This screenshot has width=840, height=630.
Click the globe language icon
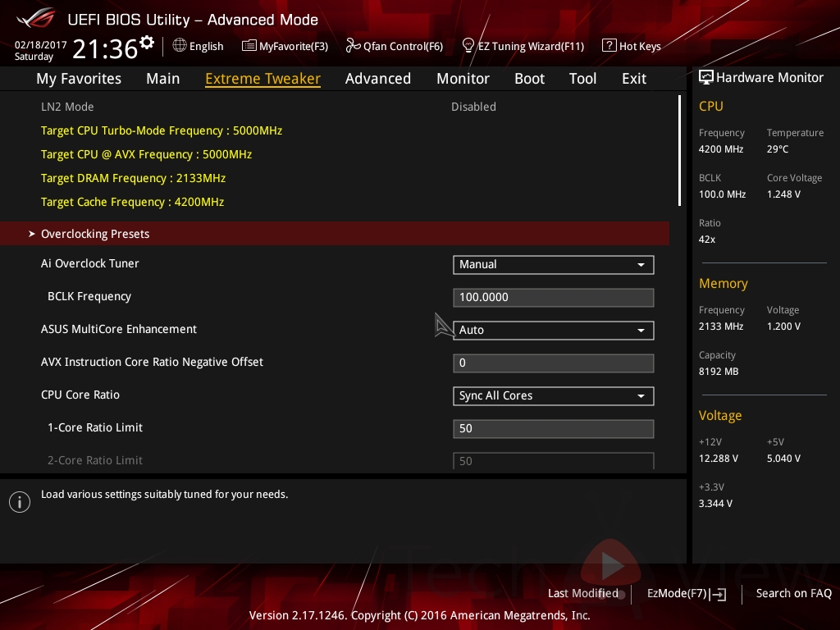(180, 46)
